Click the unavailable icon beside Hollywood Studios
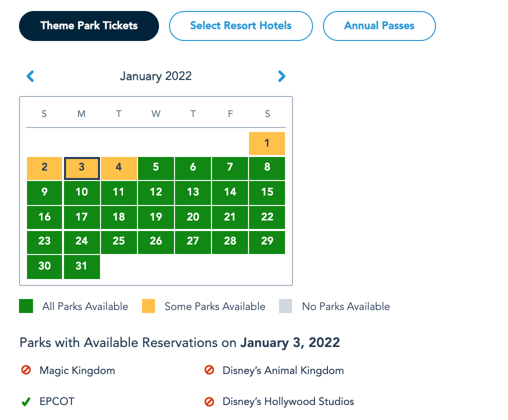Screen dimensions: 508x420 click(209, 401)
